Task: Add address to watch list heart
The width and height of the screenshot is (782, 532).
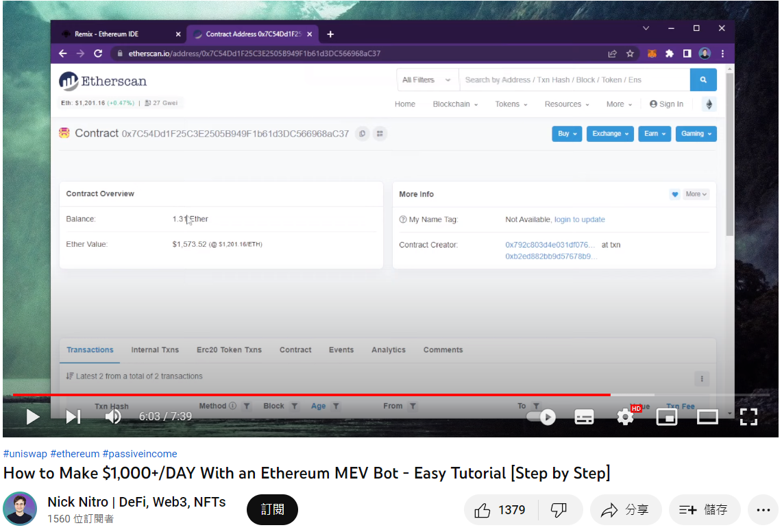Action: pos(675,194)
